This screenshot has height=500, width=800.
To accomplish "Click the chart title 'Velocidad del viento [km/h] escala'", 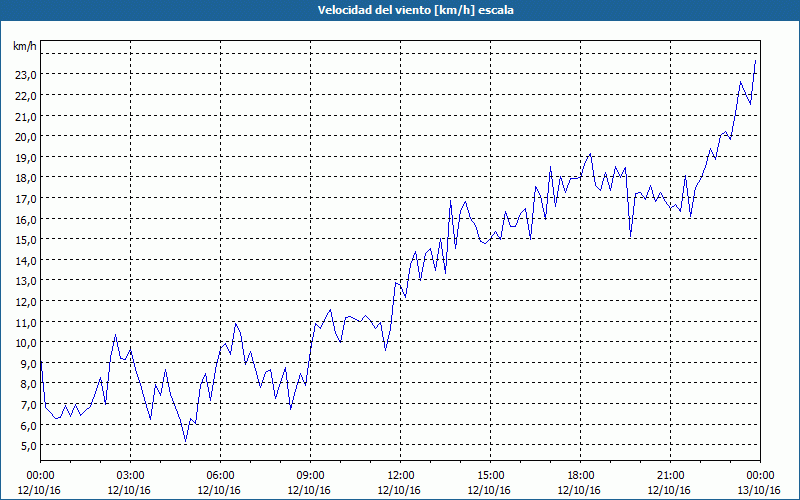I will (x=415, y=10).
